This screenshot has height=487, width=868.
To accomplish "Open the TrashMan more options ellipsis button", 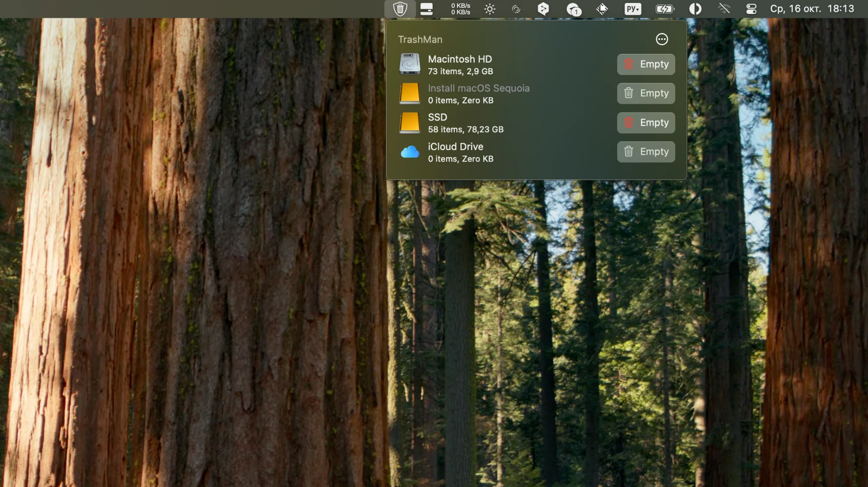I will coord(661,40).
